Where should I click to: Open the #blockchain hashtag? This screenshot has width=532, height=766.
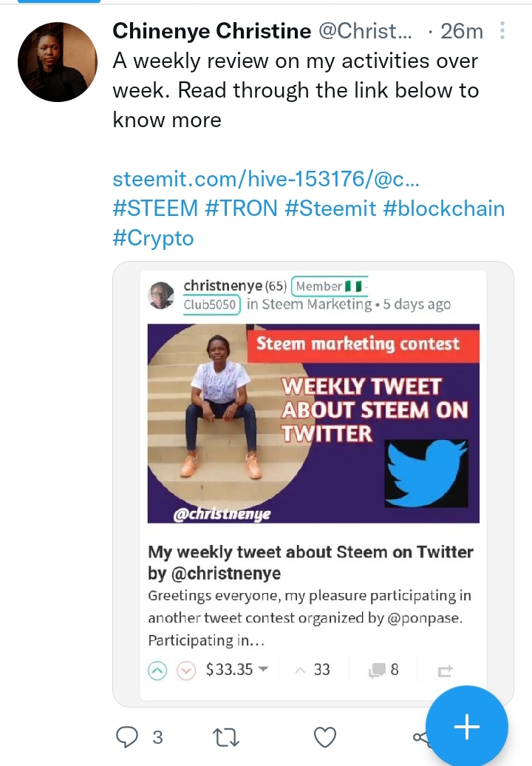(x=444, y=209)
